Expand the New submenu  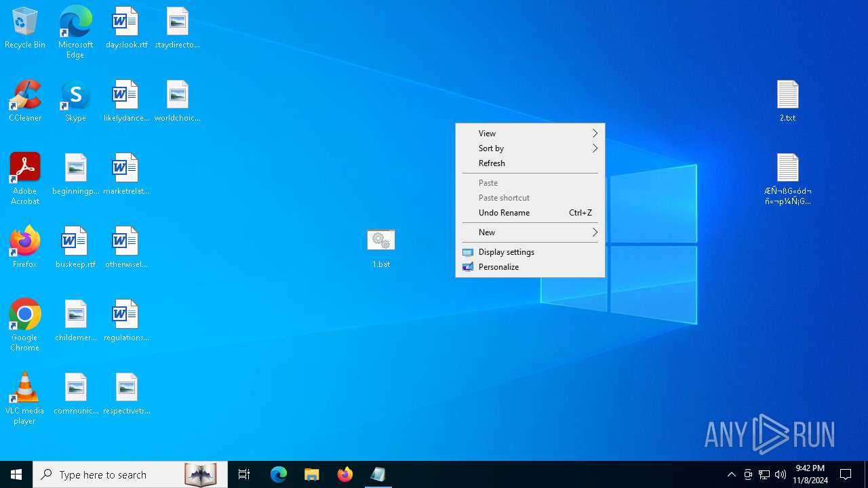[x=530, y=232]
